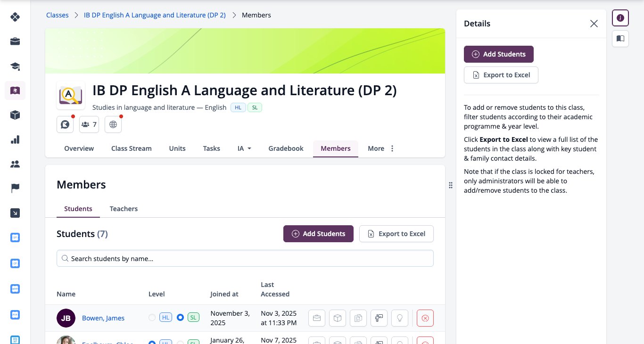This screenshot has height=344, width=644.
Task: Open the briefcase icon in left sidebar
Action: [x=15, y=41]
